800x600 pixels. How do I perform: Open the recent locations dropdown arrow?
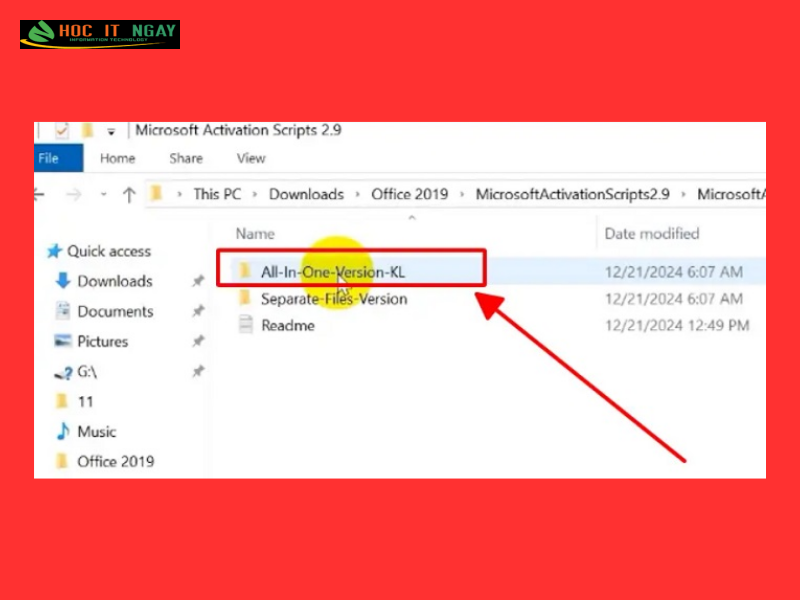click(104, 194)
